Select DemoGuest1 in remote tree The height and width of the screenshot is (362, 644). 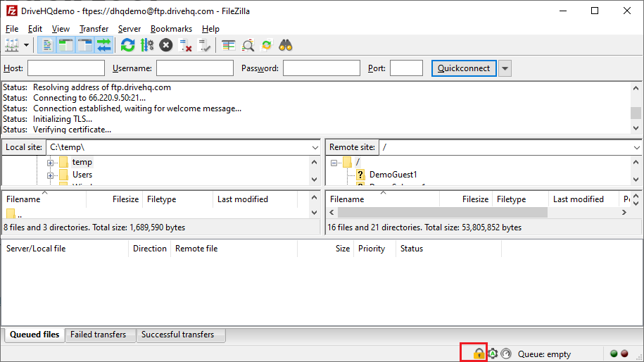coord(393,175)
